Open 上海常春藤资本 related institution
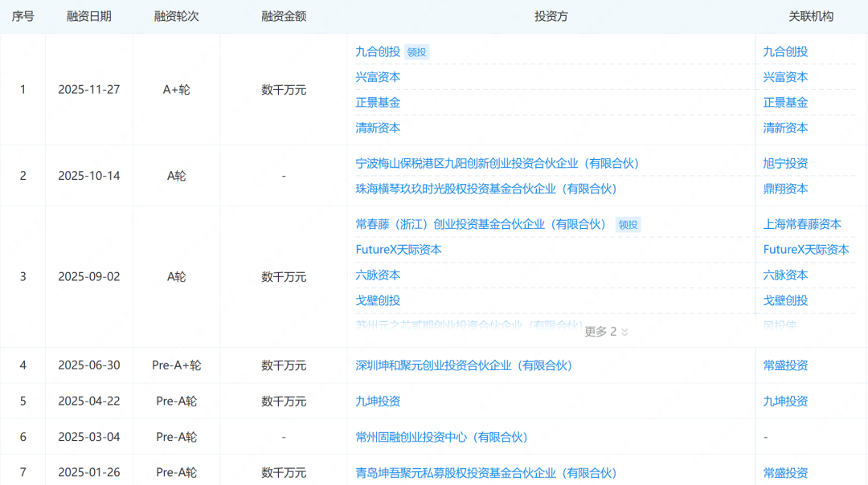The image size is (868, 485). pyautogui.click(x=802, y=224)
